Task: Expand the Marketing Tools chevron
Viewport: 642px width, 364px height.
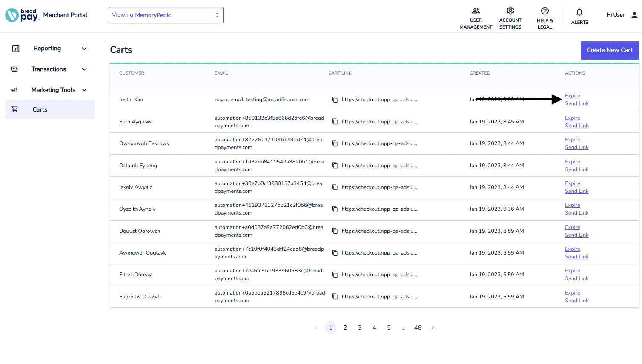Action: click(84, 90)
